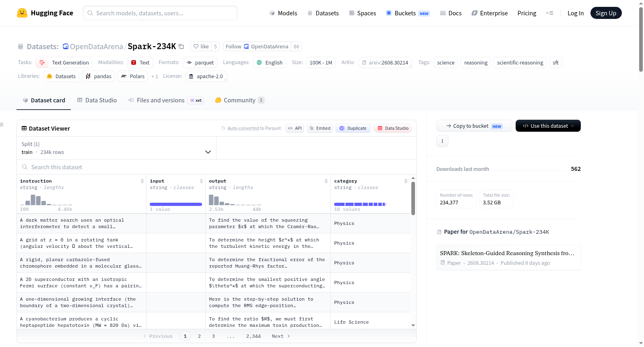Open the navigation more-menu icon
Viewport: 644px width, 347px height.
[549, 13]
